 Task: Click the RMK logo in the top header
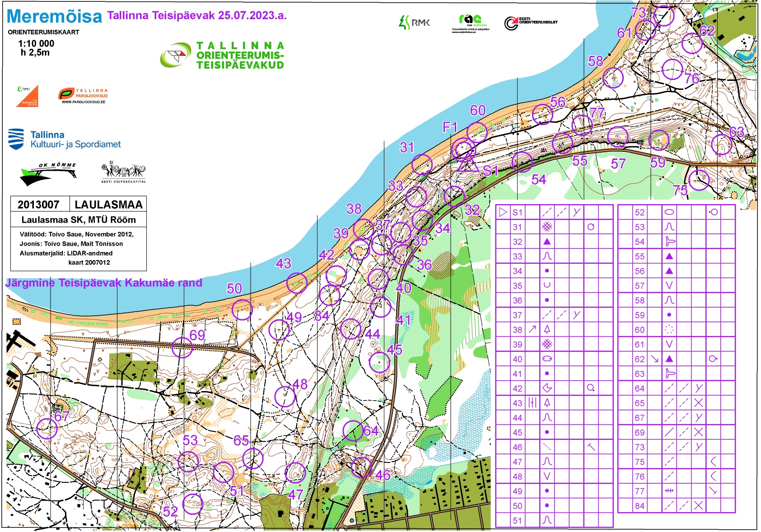[x=414, y=22]
